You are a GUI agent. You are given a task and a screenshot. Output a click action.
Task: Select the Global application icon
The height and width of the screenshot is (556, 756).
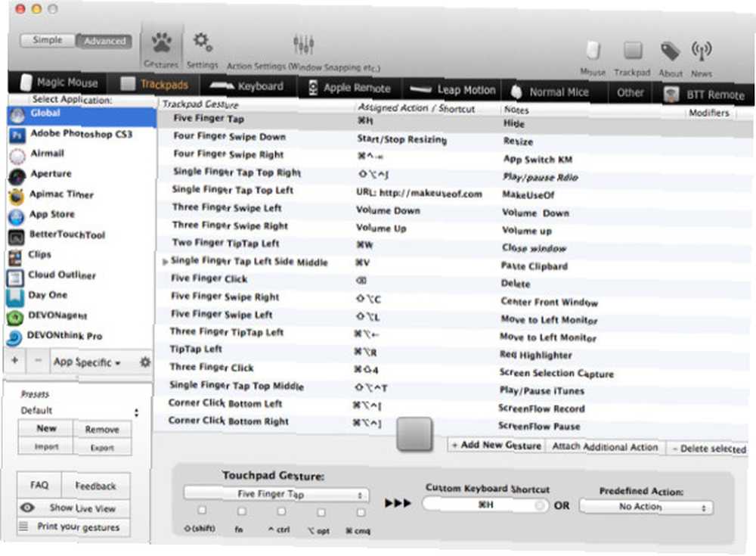(17, 115)
